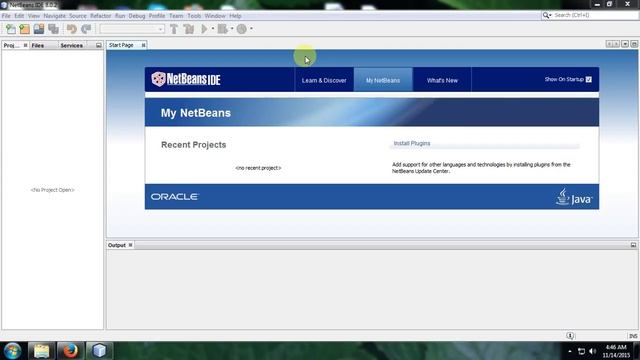Maximize the editor window icon

(x=634, y=44)
